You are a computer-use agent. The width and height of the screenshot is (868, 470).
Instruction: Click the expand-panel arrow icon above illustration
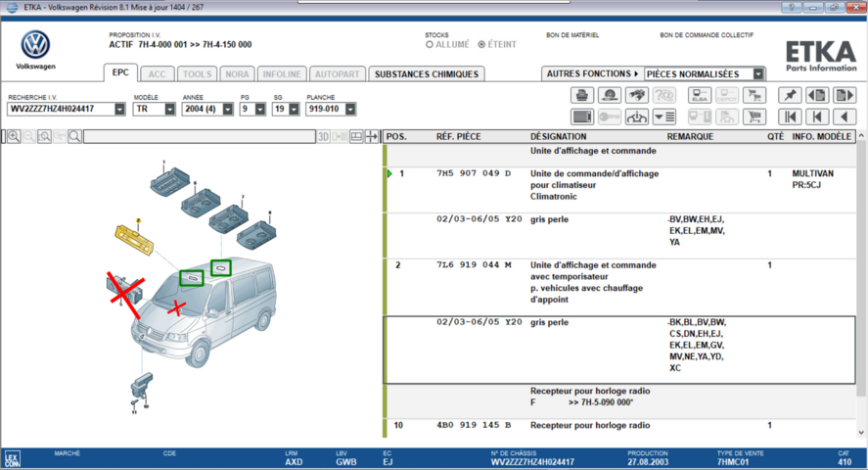coord(372,136)
